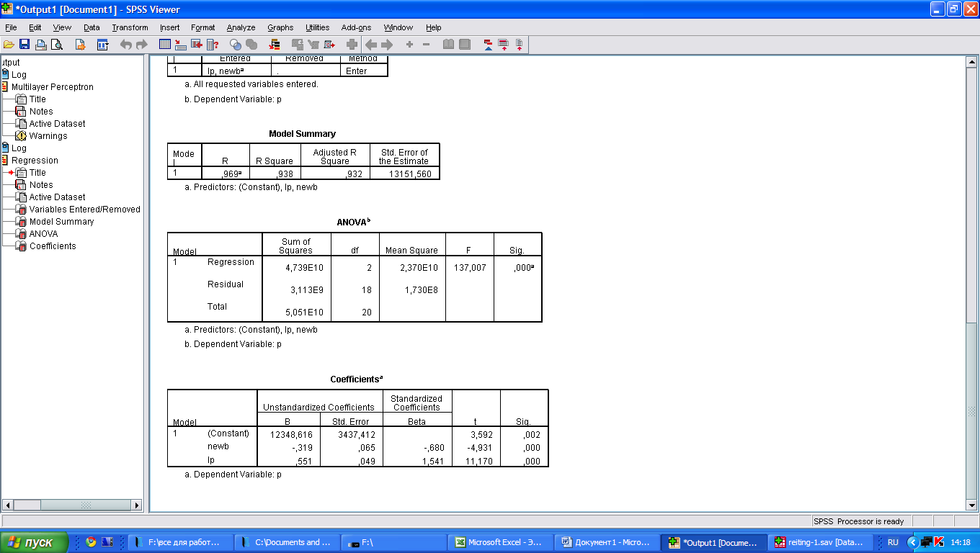The width and height of the screenshot is (980, 553).
Task: Open the File menu
Action: click(x=11, y=27)
